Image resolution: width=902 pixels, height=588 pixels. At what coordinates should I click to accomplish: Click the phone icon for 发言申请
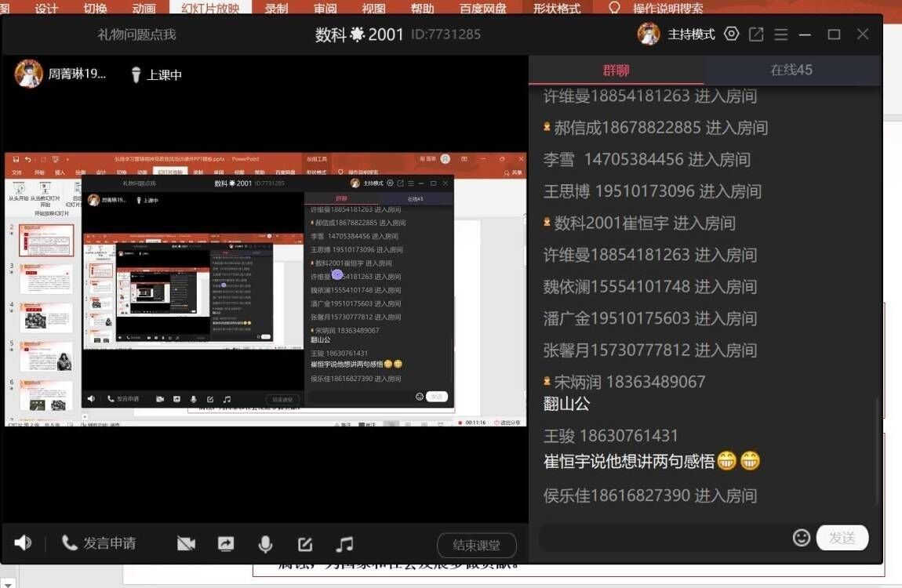pyautogui.click(x=70, y=543)
